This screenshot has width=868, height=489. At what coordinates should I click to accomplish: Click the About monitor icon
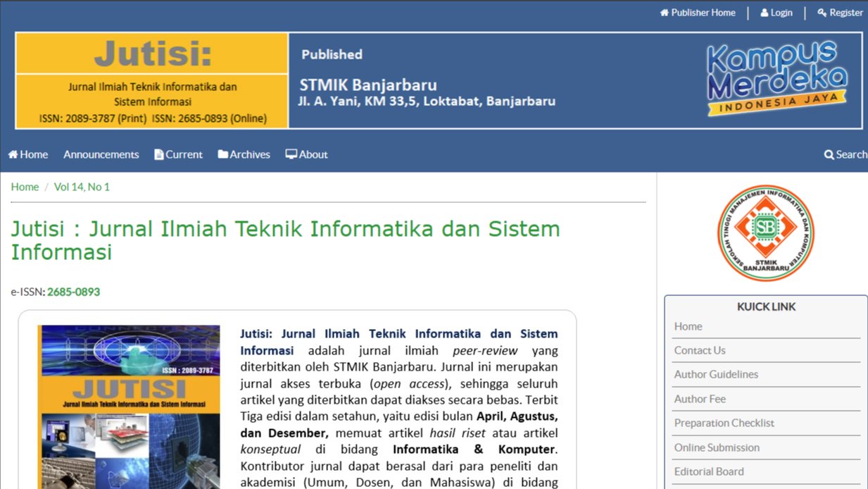(291, 155)
